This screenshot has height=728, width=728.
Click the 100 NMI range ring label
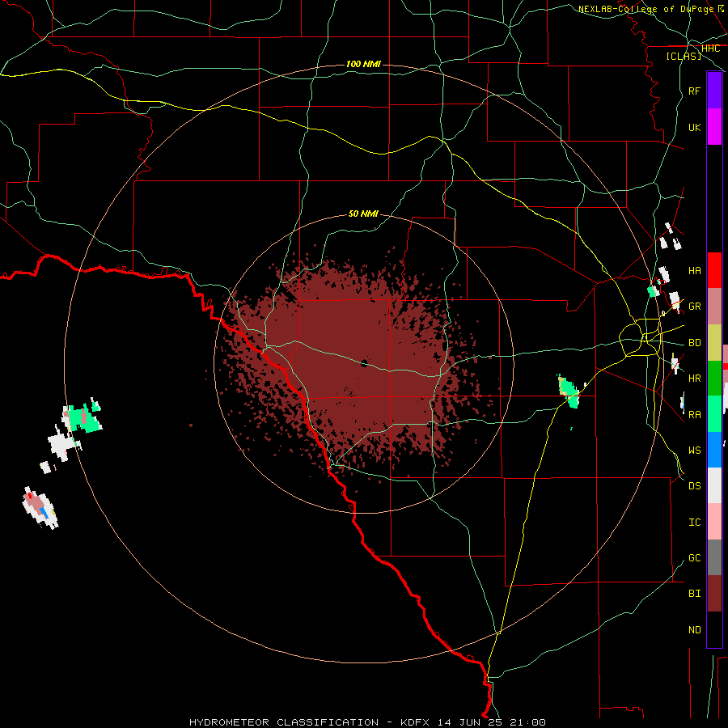[363, 64]
